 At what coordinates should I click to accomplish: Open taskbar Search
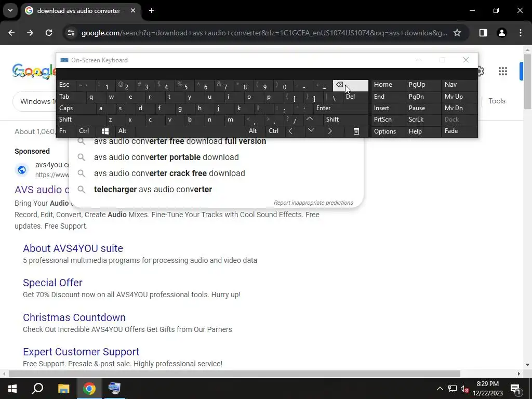tap(37, 389)
